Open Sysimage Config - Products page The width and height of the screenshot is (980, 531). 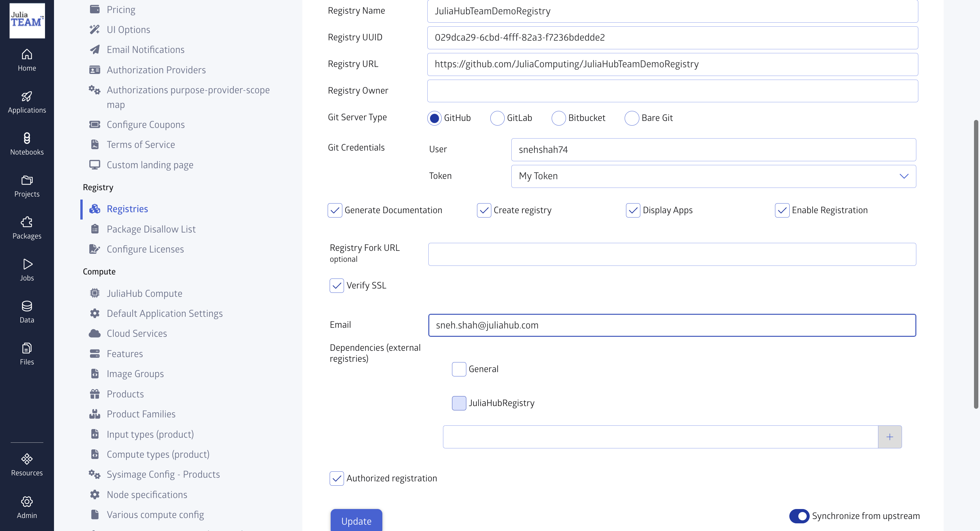[x=163, y=474]
